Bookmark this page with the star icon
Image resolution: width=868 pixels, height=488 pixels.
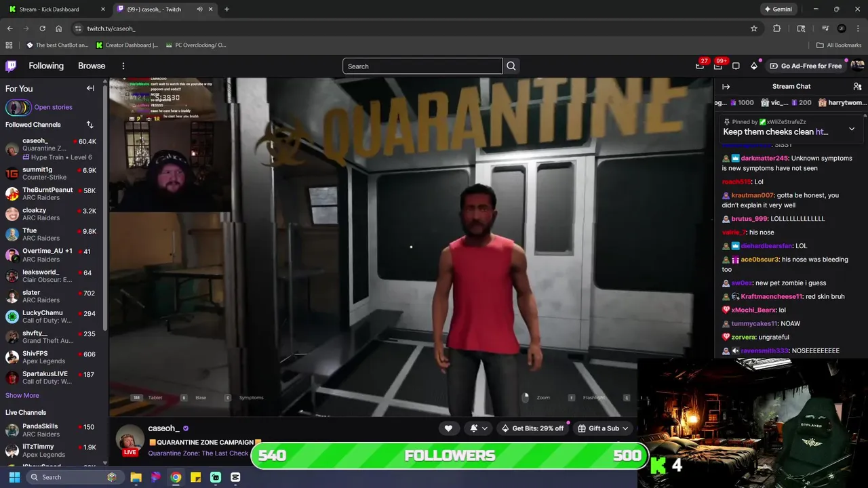[x=753, y=28]
